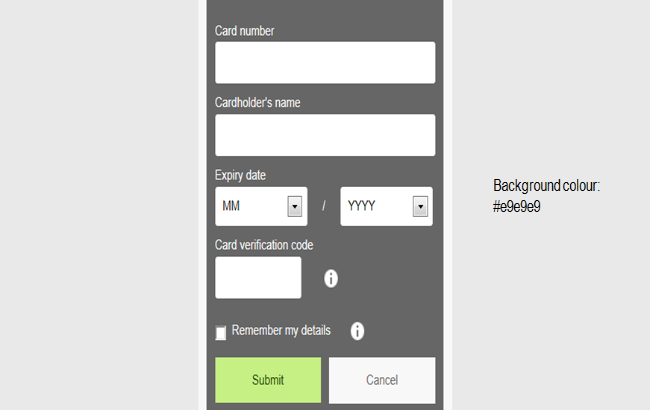
Task: Focus the Card number input field
Action: coord(325,62)
